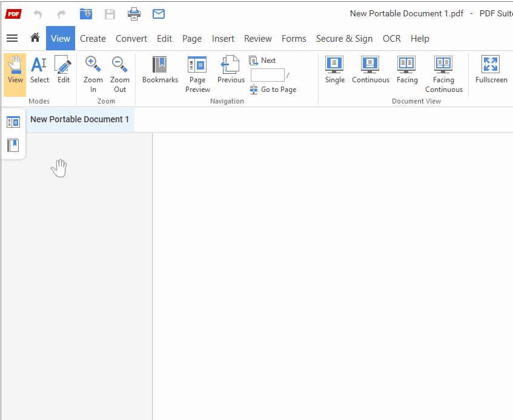Set Facing document view
The width and height of the screenshot is (513, 420).
(407, 70)
